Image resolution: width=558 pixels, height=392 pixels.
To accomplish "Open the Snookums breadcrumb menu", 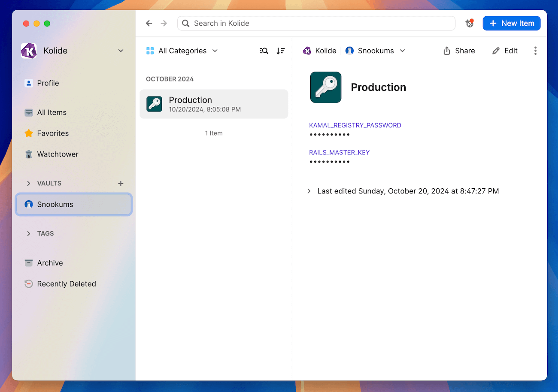I will [x=402, y=51].
